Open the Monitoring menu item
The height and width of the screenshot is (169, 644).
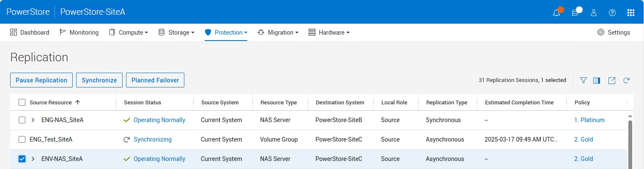79,33
